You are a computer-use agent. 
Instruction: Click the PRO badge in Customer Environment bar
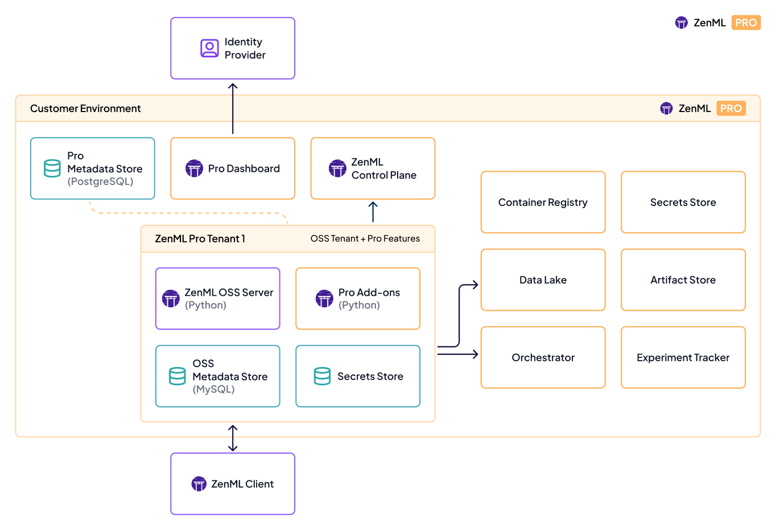click(731, 108)
